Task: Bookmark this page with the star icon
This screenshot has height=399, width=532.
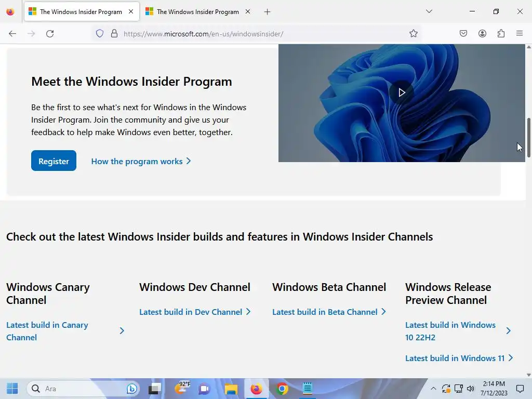Action: click(413, 33)
